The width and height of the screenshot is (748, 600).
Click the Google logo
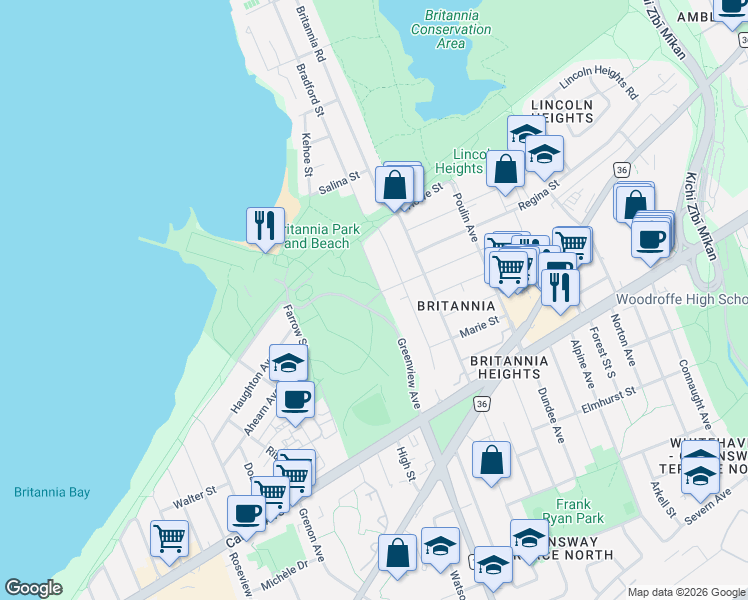(33, 588)
